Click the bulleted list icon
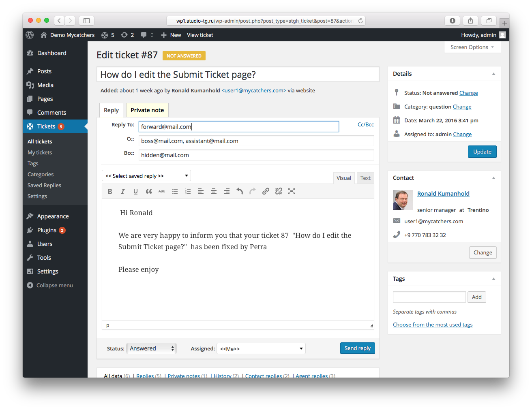This screenshot has height=410, width=532. coord(175,192)
